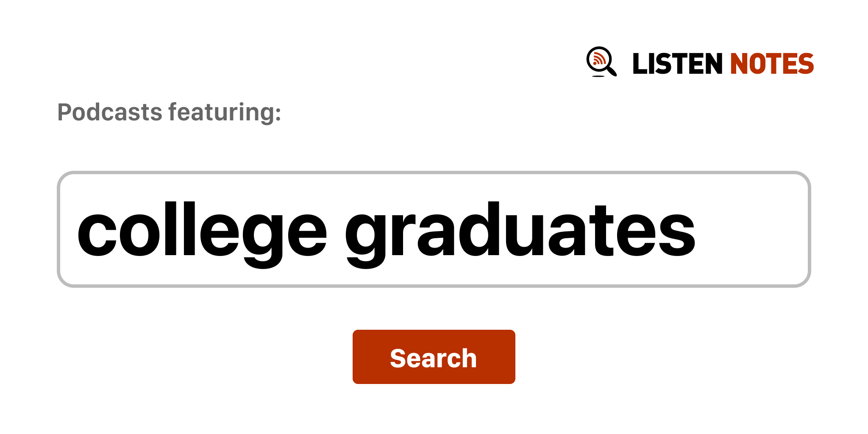Screen dimensions: 868x434
Task: Click the Listen Notes magnifier logo icon
Action: [601, 61]
